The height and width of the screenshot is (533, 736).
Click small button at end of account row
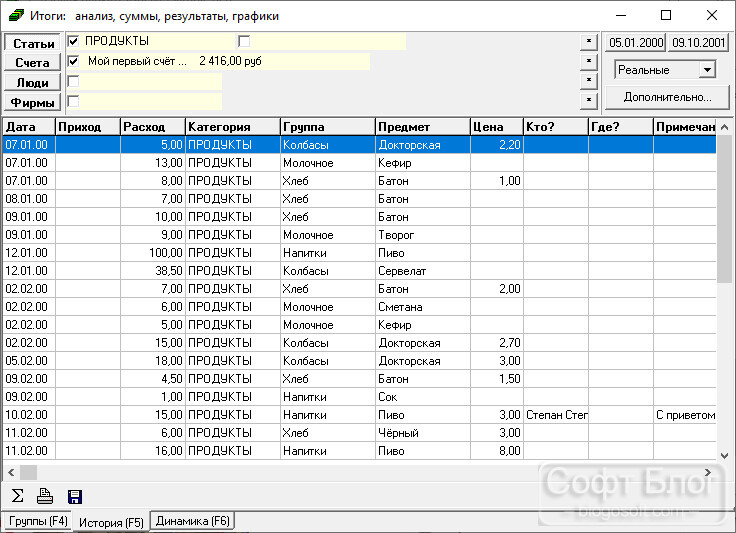click(589, 61)
